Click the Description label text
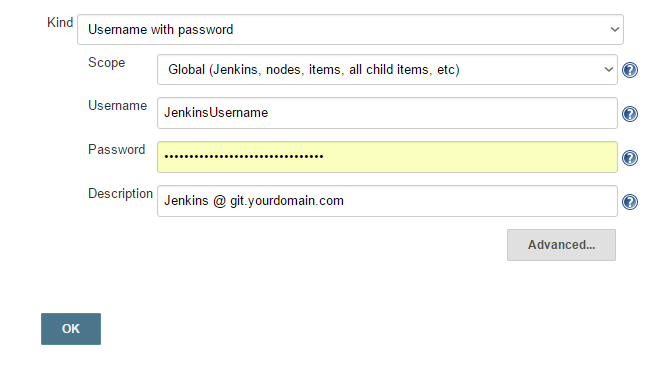The image size is (652, 369). point(120,193)
